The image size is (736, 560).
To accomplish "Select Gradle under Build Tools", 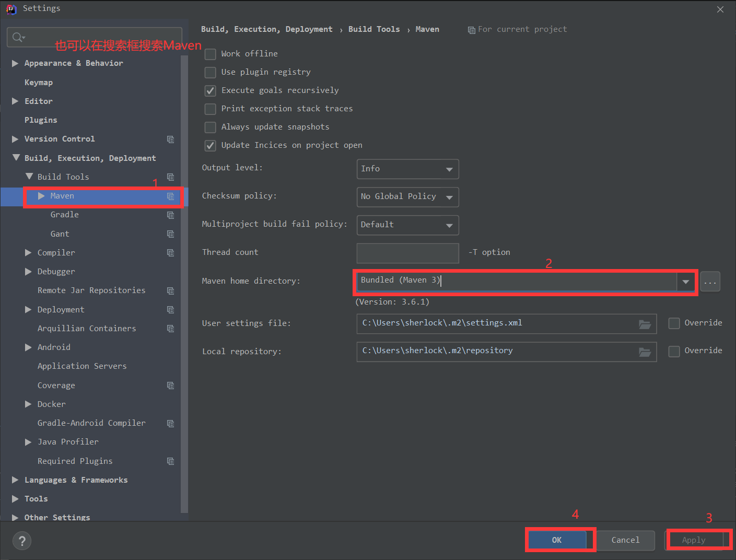I will pyautogui.click(x=65, y=215).
